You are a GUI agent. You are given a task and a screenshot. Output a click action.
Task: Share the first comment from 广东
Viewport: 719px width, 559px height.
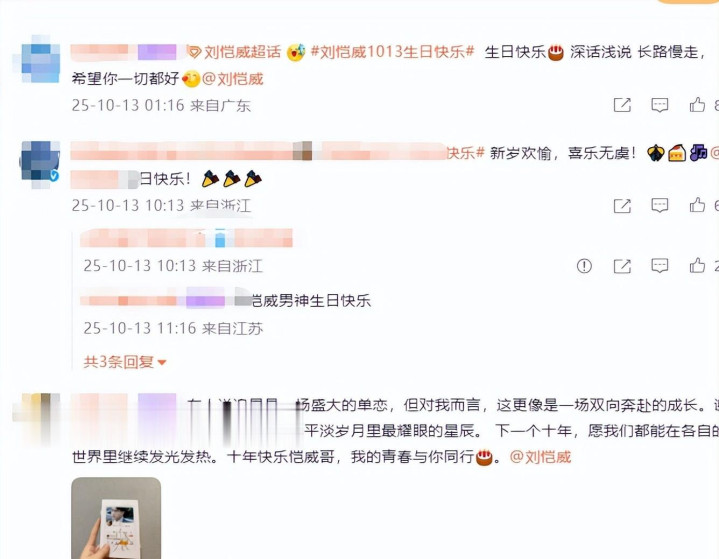pyautogui.click(x=622, y=105)
